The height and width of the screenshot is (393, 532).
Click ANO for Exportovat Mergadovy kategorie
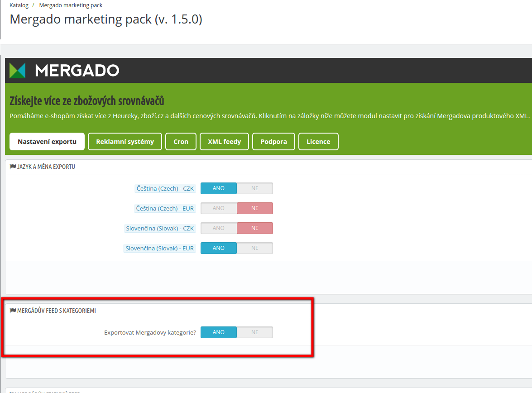[219, 332]
